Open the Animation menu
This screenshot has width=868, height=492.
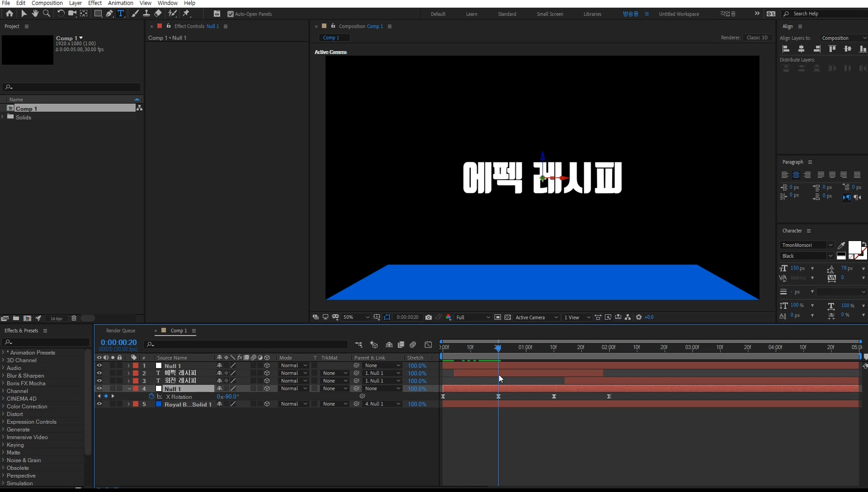tap(120, 3)
